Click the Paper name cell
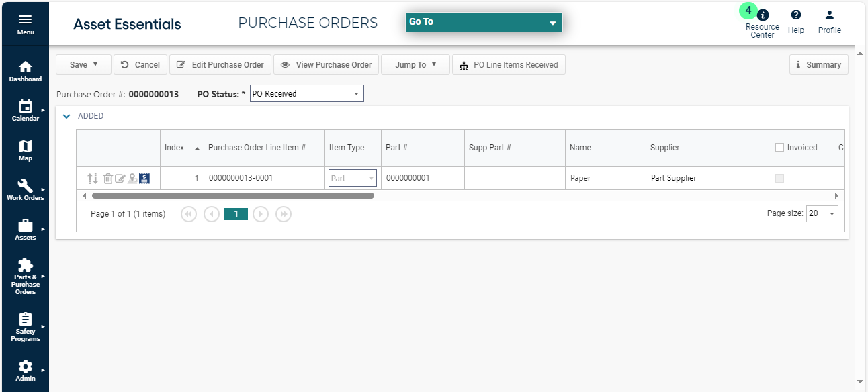 [x=605, y=179]
